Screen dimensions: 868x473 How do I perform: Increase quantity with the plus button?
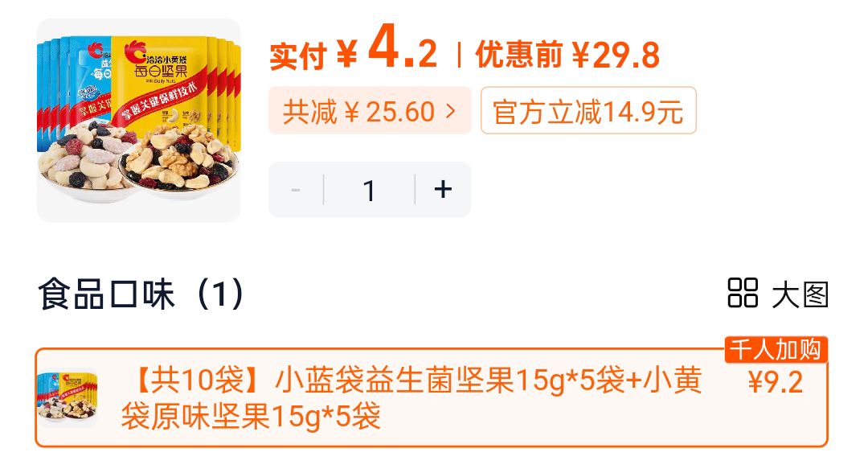(x=443, y=189)
